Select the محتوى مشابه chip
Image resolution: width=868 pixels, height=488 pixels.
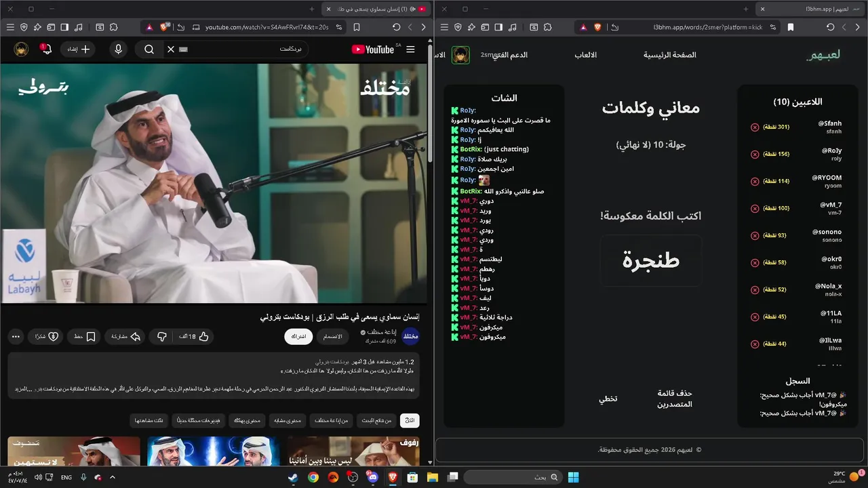(x=287, y=421)
